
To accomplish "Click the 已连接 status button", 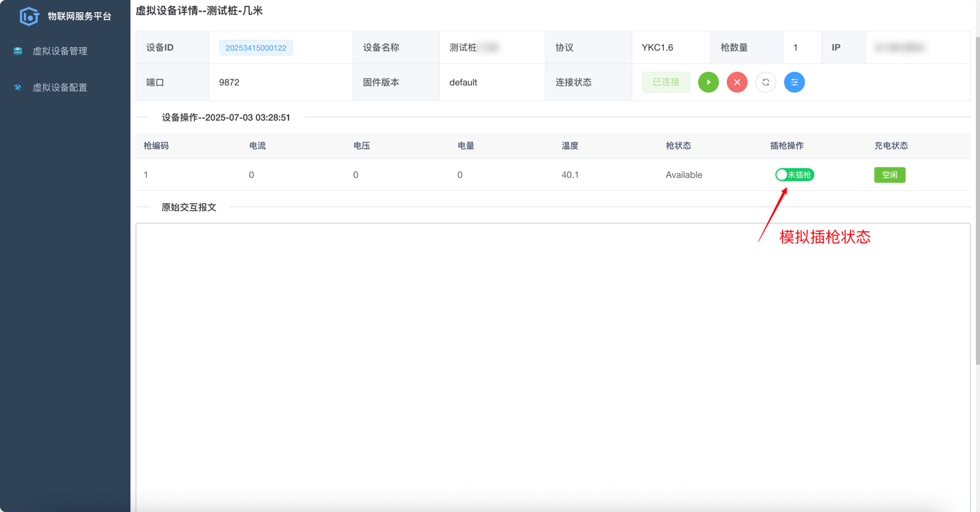I will [x=666, y=82].
